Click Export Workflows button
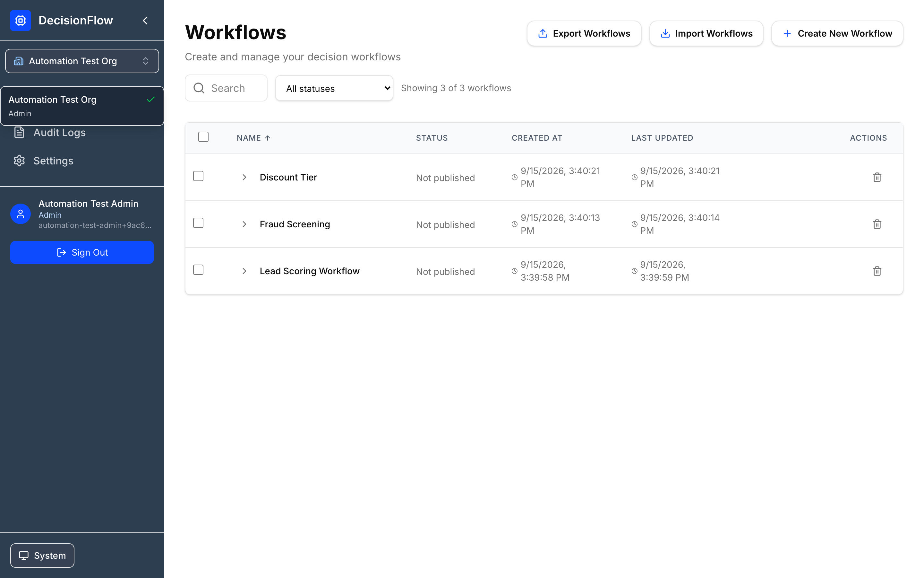Image resolution: width=924 pixels, height=578 pixels. click(584, 33)
